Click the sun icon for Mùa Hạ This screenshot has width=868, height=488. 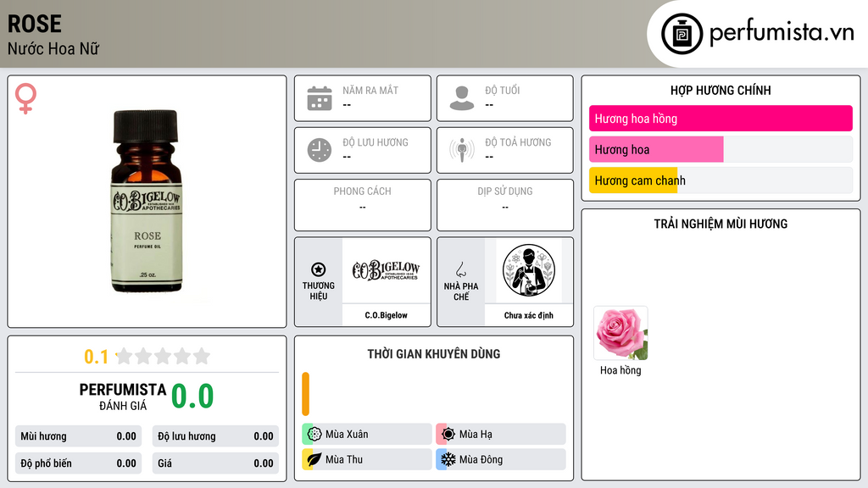coord(448,435)
